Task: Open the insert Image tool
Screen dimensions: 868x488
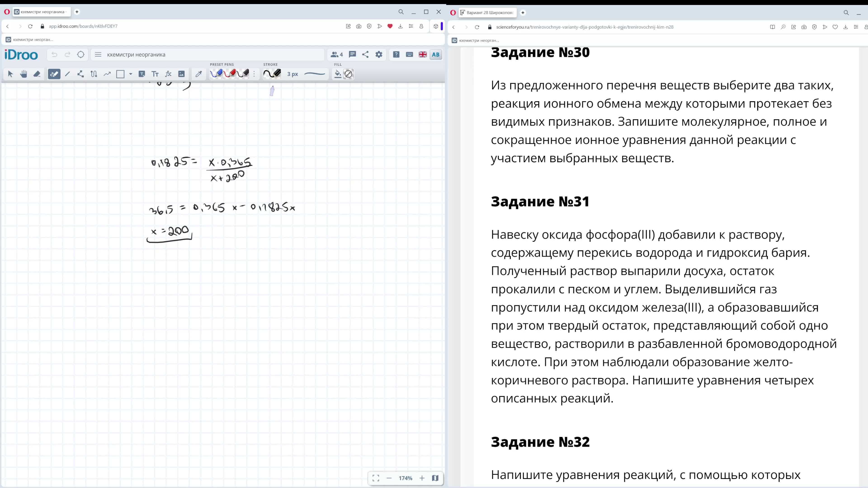Action: pyautogui.click(x=181, y=74)
